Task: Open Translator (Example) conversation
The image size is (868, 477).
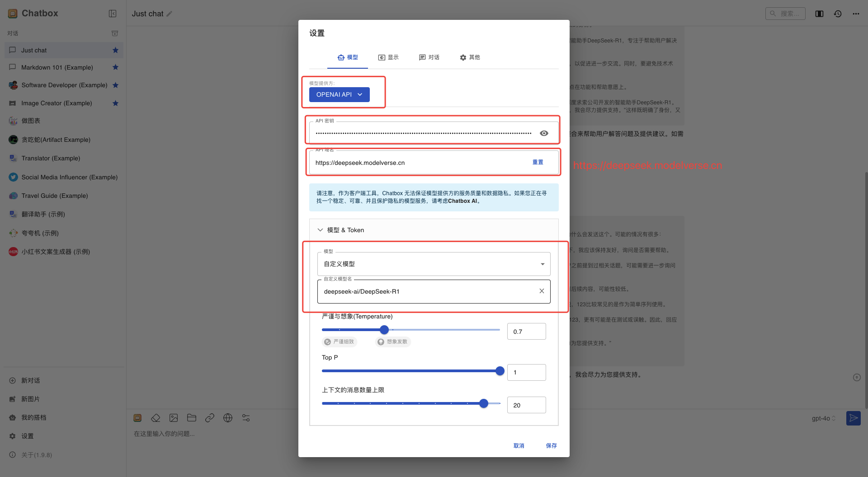Action: pyautogui.click(x=64, y=158)
